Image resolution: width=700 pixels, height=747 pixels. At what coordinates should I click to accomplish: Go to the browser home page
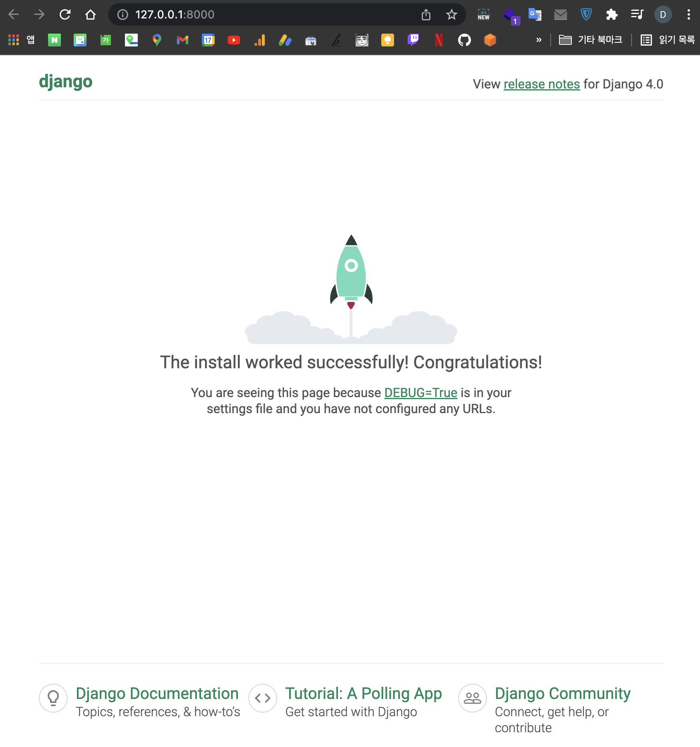tap(91, 15)
